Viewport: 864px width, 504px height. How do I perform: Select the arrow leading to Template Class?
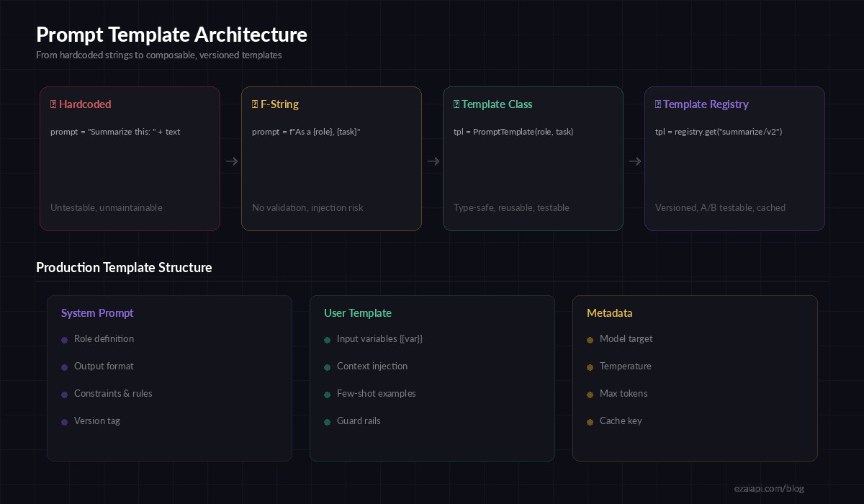(433, 161)
